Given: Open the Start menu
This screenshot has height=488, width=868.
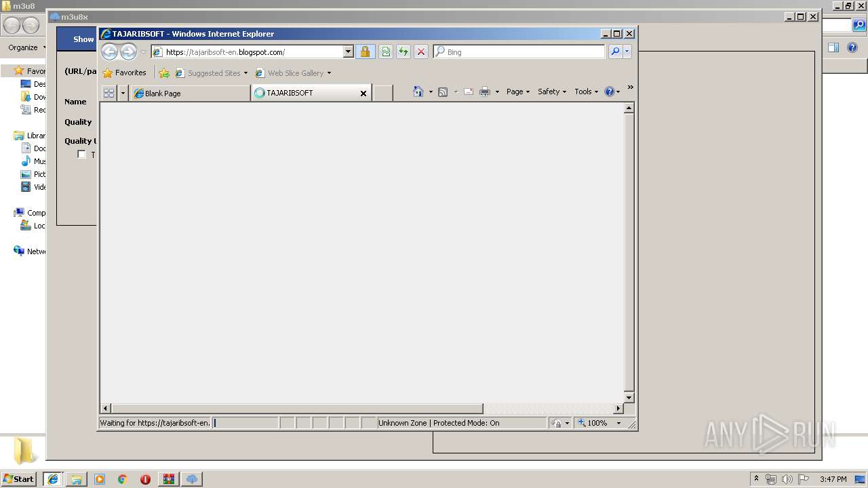Looking at the screenshot, I should pos(19,479).
